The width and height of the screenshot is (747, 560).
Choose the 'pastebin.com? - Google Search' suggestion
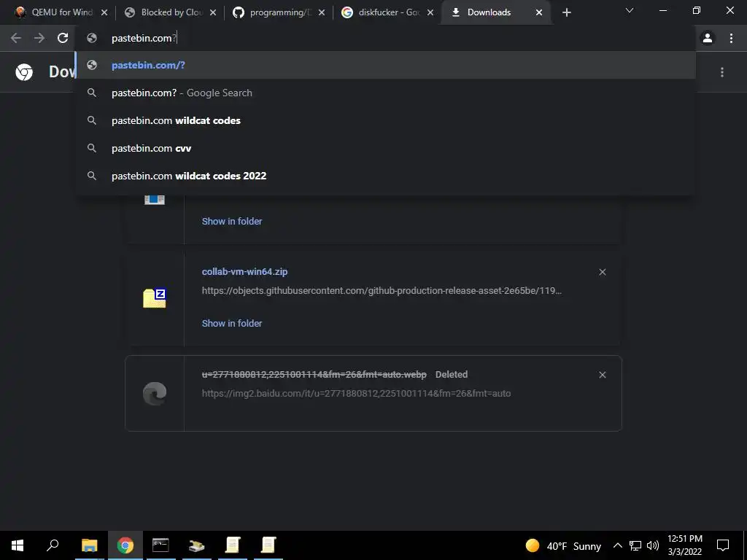point(385,93)
